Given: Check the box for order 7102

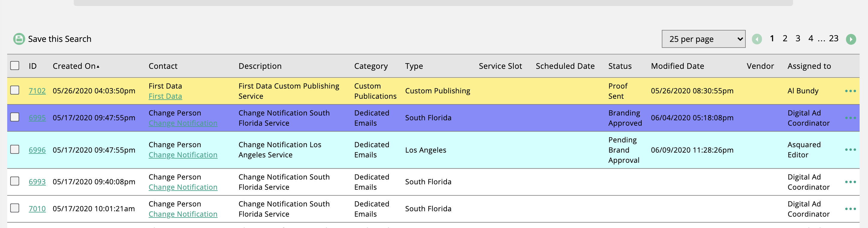Looking at the screenshot, I should (x=15, y=90).
